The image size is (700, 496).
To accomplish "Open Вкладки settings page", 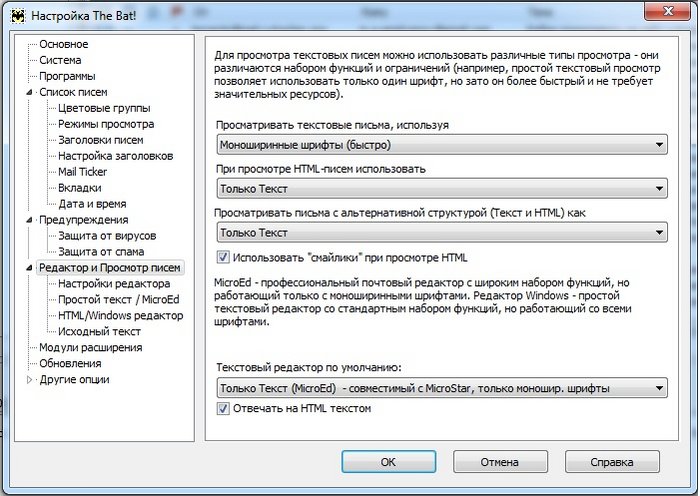I will 80,188.
